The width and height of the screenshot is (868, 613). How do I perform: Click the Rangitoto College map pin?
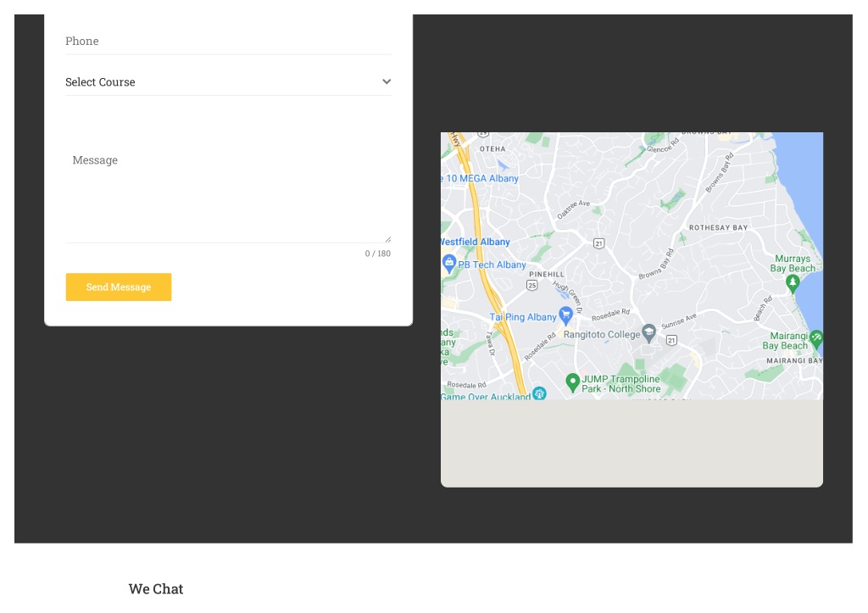click(648, 333)
